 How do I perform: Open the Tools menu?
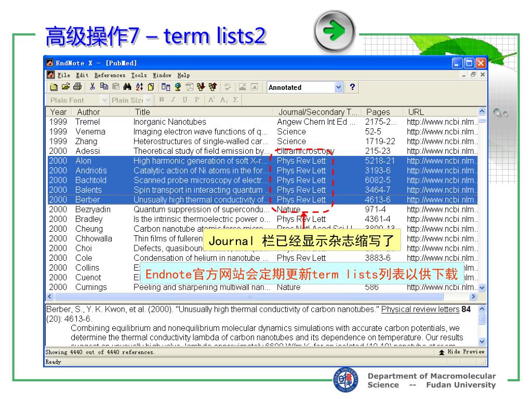click(139, 75)
